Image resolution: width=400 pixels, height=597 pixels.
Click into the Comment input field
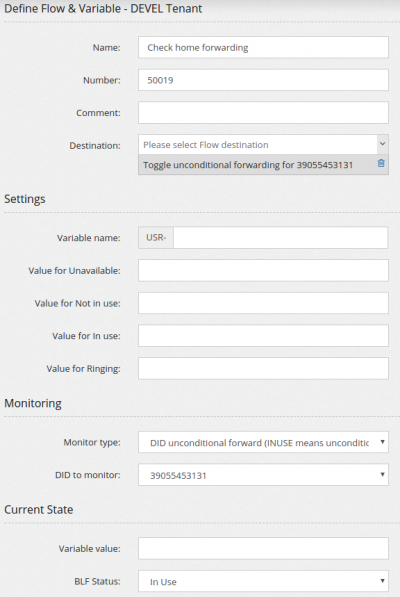tap(263, 113)
